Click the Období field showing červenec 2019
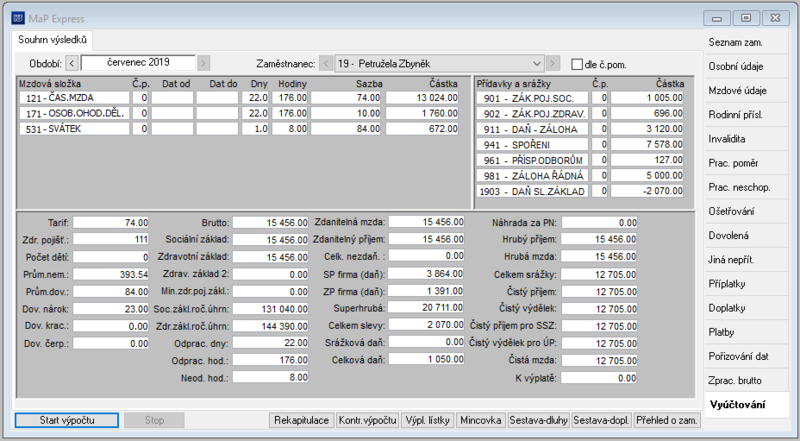Screen dimensions: 800x441 pyautogui.click(x=138, y=63)
